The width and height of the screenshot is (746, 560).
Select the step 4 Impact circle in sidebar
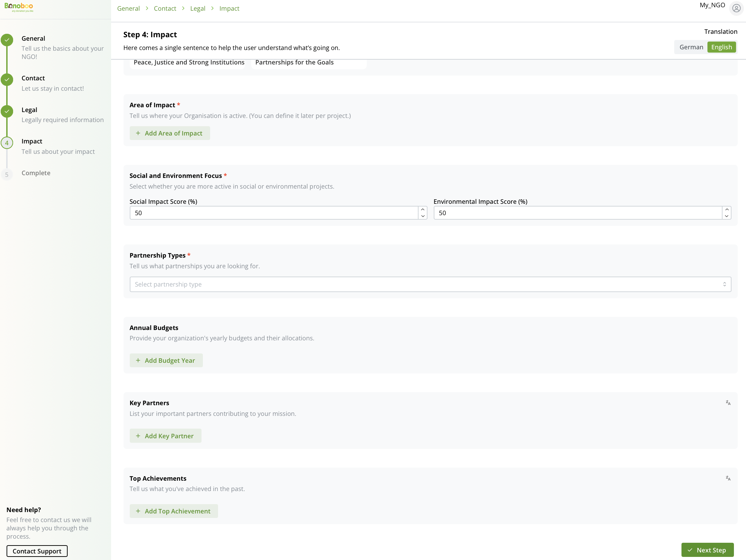[7, 142]
